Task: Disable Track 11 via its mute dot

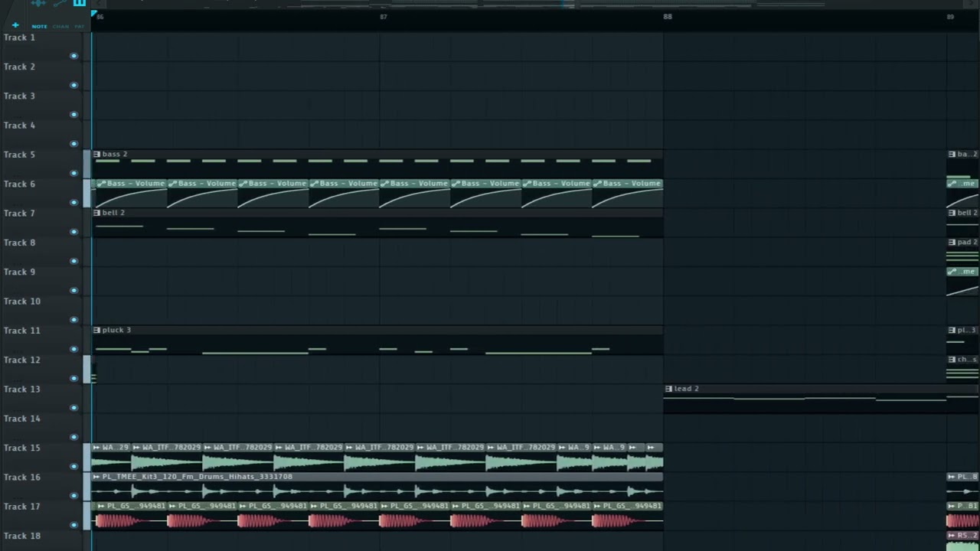Action: point(74,349)
